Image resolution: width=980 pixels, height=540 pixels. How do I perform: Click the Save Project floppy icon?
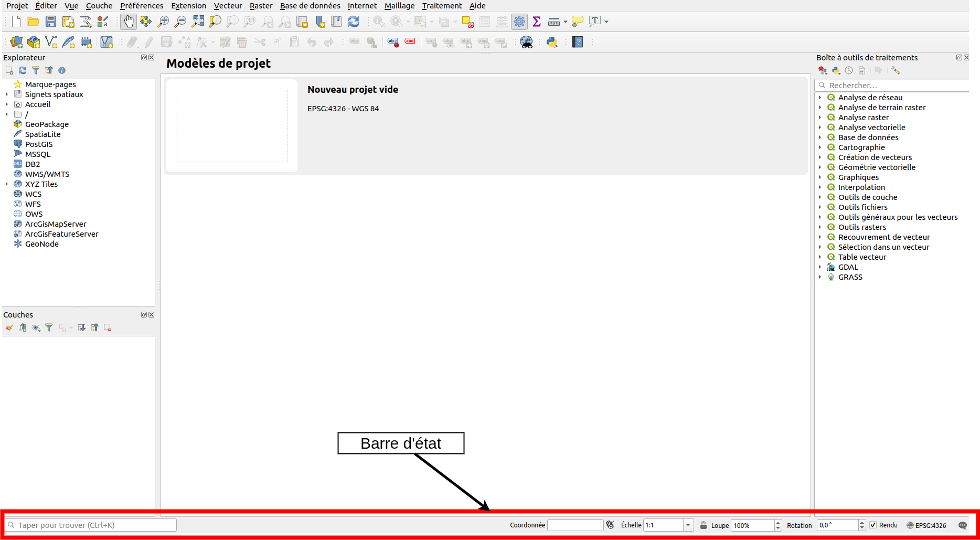(51, 22)
